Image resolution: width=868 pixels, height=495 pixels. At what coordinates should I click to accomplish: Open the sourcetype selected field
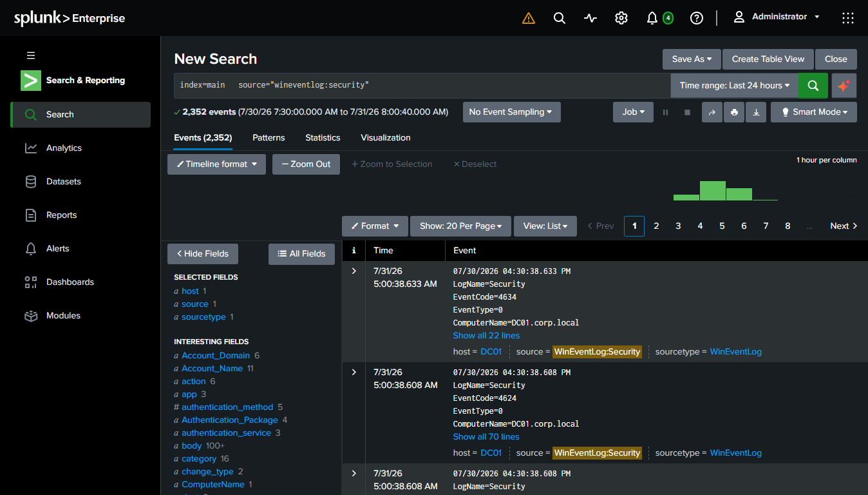click(x=203, y=317)
